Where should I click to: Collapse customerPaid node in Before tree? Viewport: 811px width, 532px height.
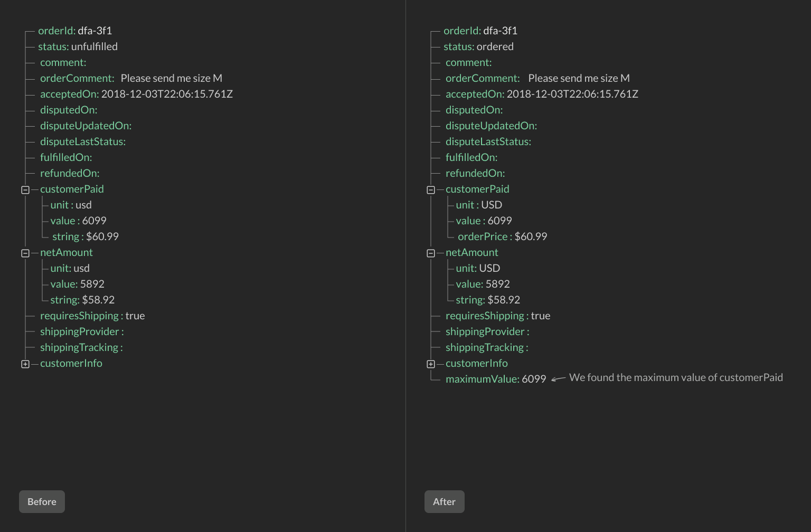coord(25,190)
